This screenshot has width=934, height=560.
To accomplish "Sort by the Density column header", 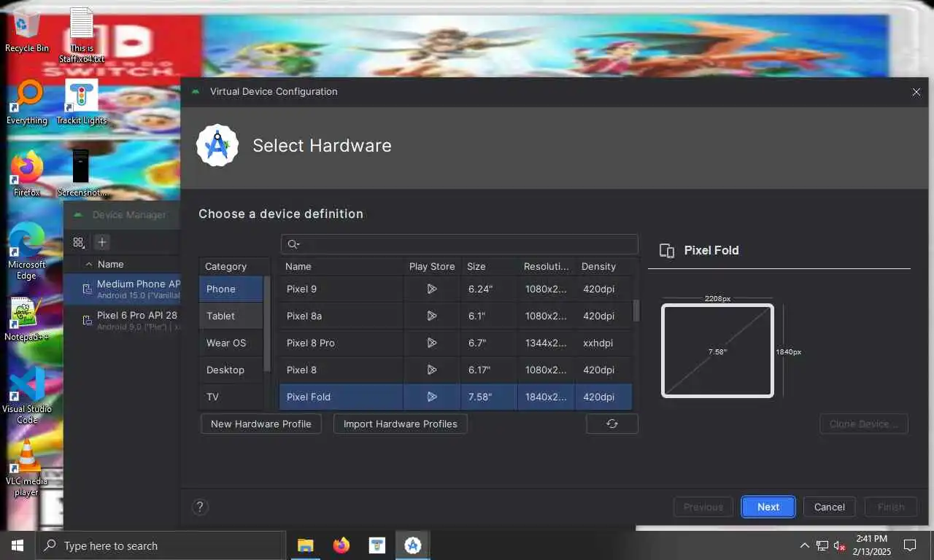I will point(603,266).
